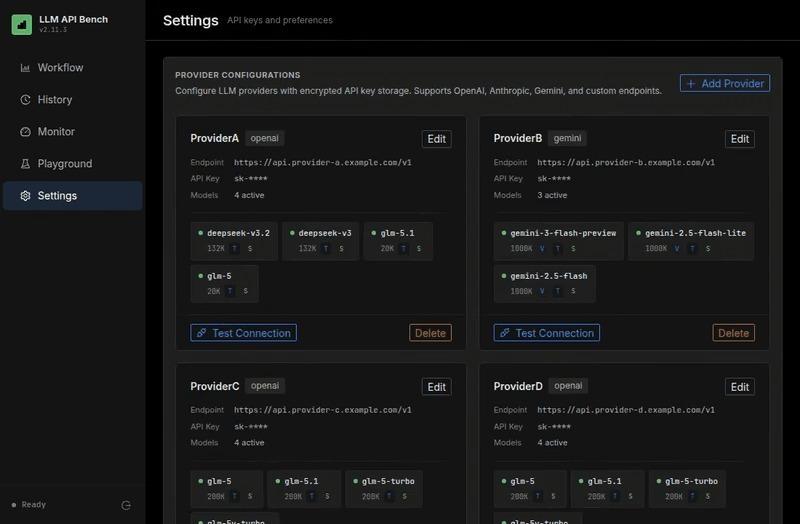Edit the ProviderB configuration
800x524 pixels.
click(739, 139)
